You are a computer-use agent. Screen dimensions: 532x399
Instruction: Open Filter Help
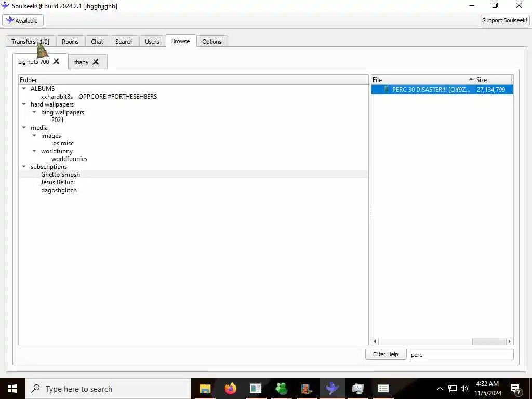386,354
